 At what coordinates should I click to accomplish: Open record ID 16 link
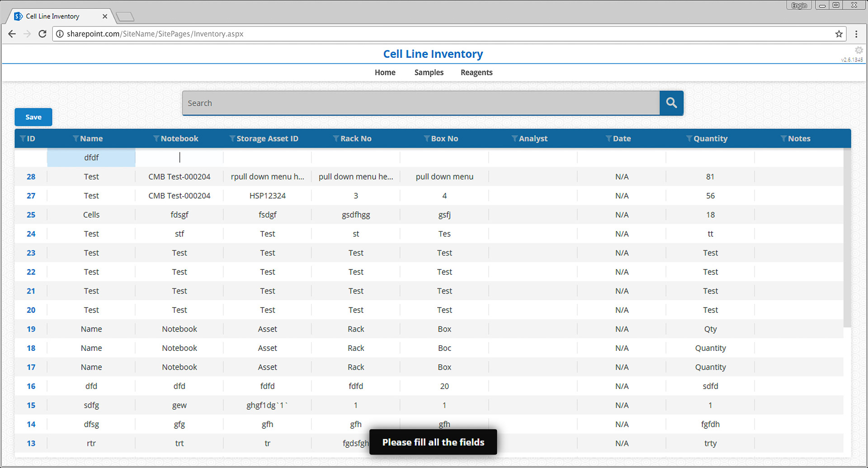coord(31,386)
